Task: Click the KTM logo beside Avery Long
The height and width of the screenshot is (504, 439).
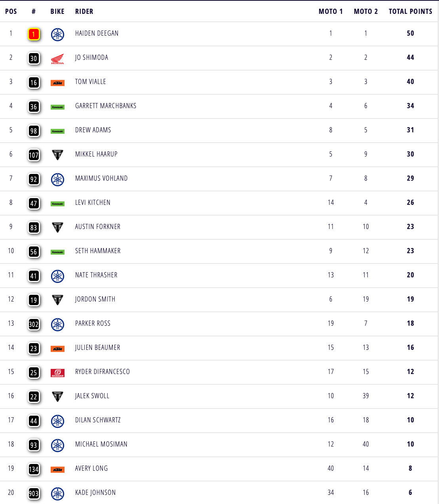Action: click(57, 470)
